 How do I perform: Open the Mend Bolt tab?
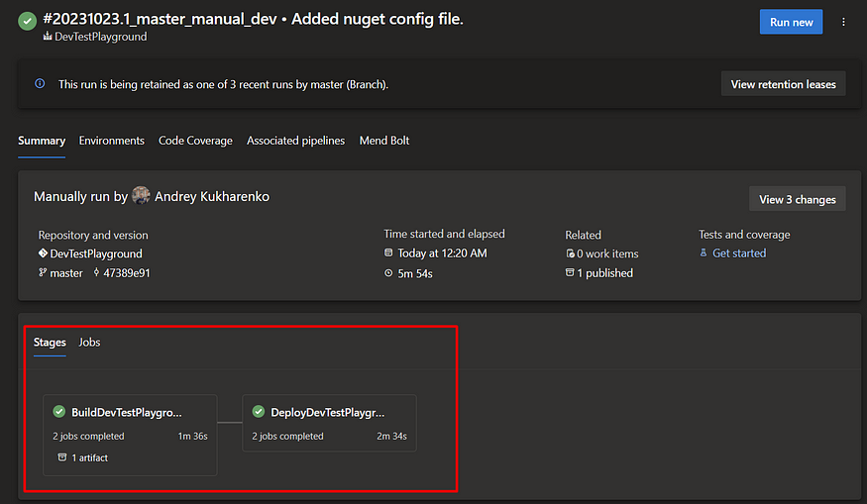[x=384, y=141]
